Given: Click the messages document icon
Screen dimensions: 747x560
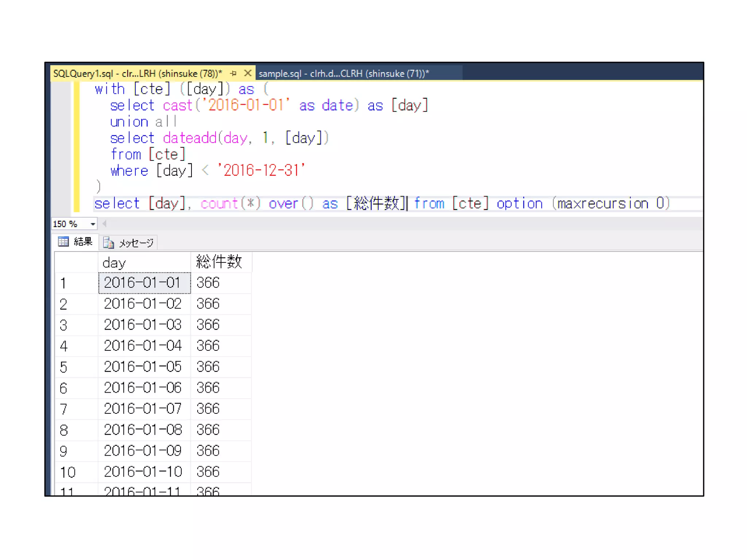Looking at the screenshot, I should [x=108, y=243].
